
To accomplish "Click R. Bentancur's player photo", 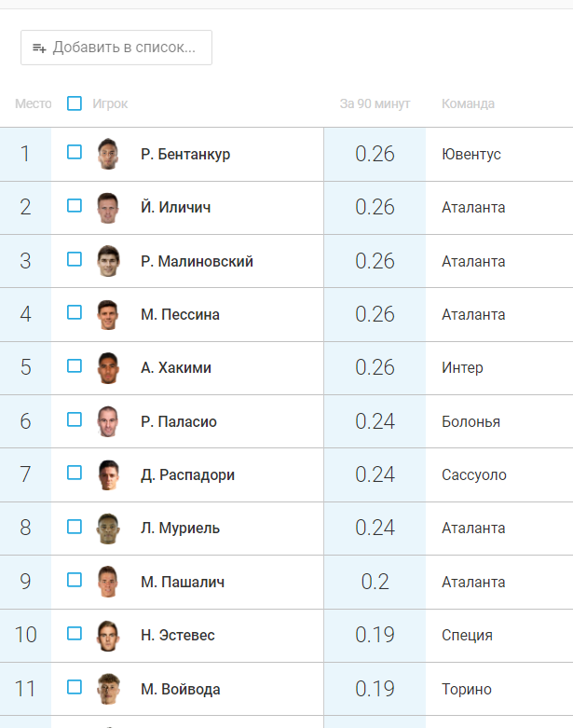I will tap(108, 154).
